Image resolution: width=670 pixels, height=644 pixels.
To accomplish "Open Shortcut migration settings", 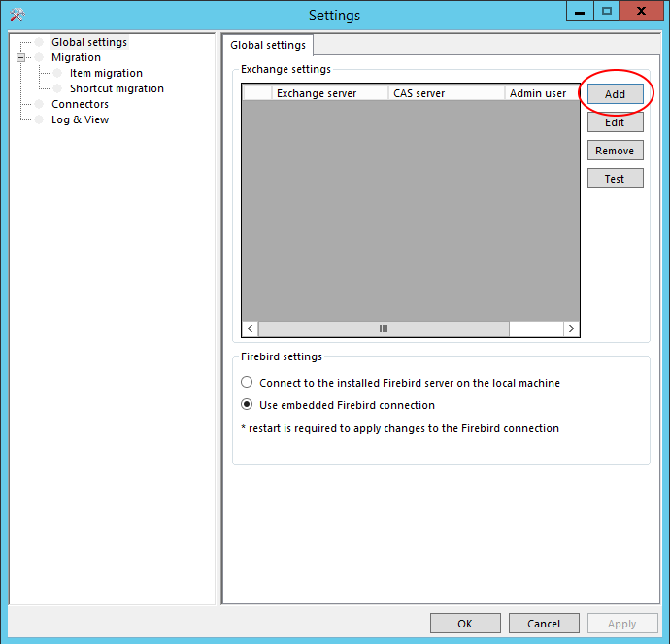I will pyautogui.click(x=117, y=88).
